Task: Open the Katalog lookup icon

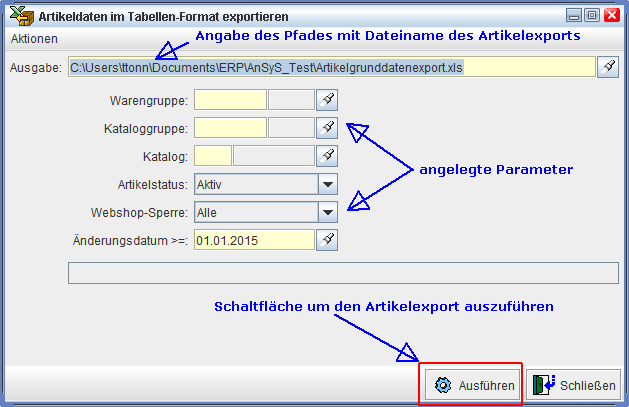Action: 327,155
